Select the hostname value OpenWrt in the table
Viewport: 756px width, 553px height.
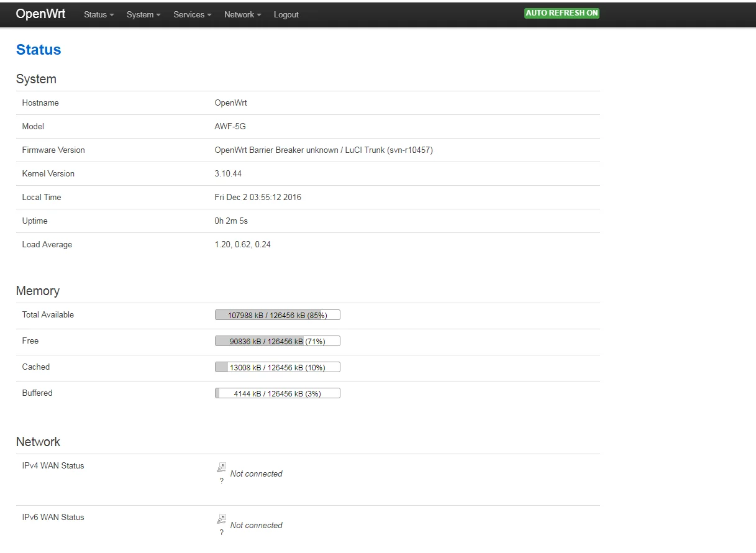pos(231,103)
